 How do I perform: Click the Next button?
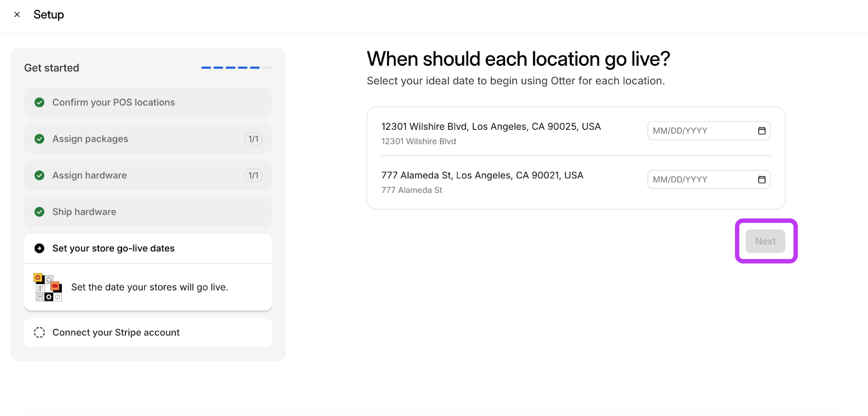(765, 241)
